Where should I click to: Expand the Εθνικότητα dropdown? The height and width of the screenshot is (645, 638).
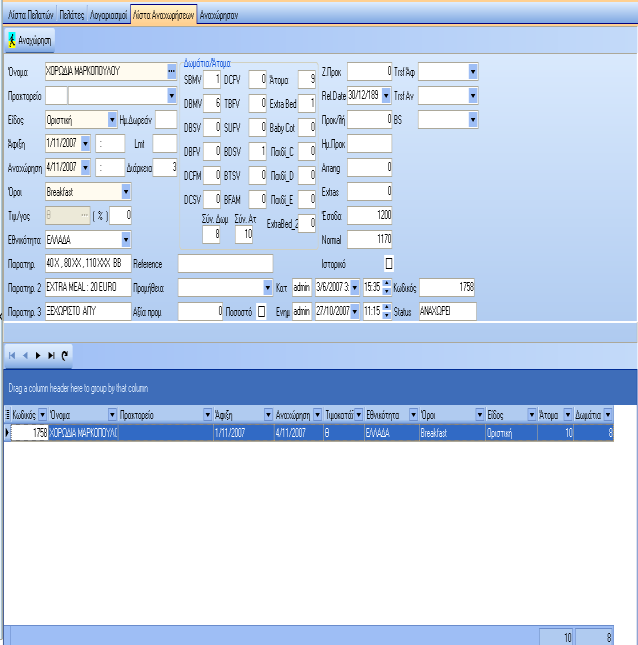click(x=126, y=239)
